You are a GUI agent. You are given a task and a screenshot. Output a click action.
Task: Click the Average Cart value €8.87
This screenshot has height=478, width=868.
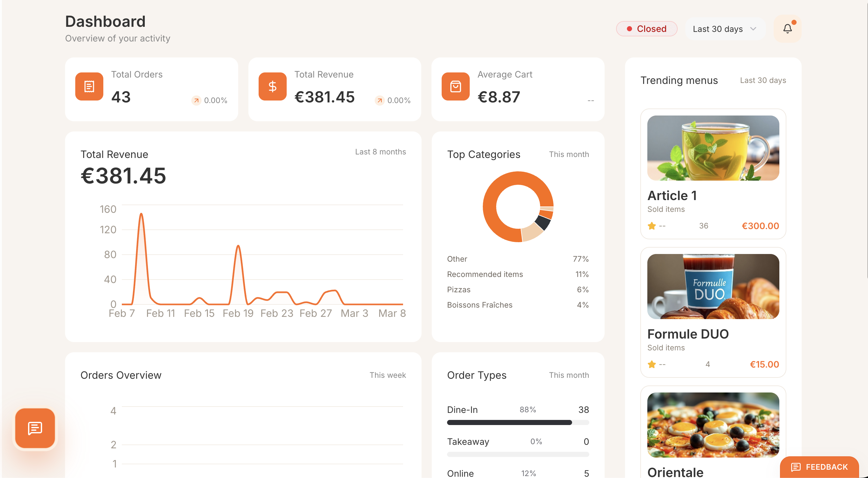[x=499, y=97]
